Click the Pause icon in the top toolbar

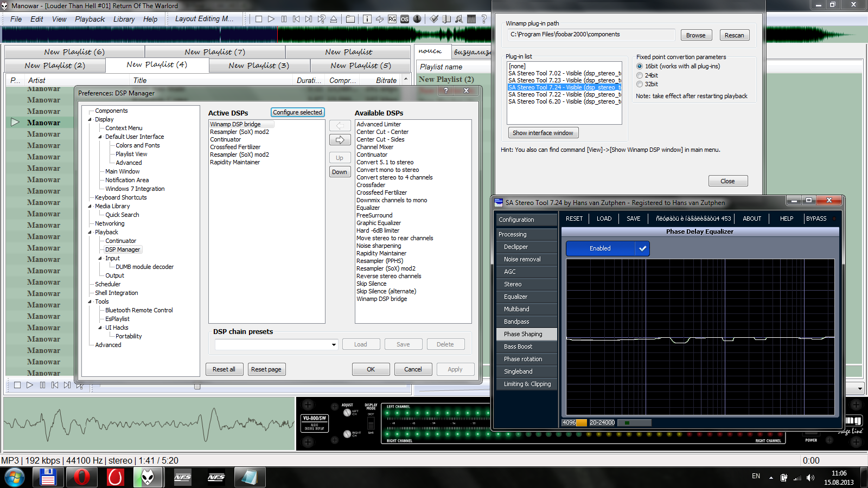click(x=284, y=19)
